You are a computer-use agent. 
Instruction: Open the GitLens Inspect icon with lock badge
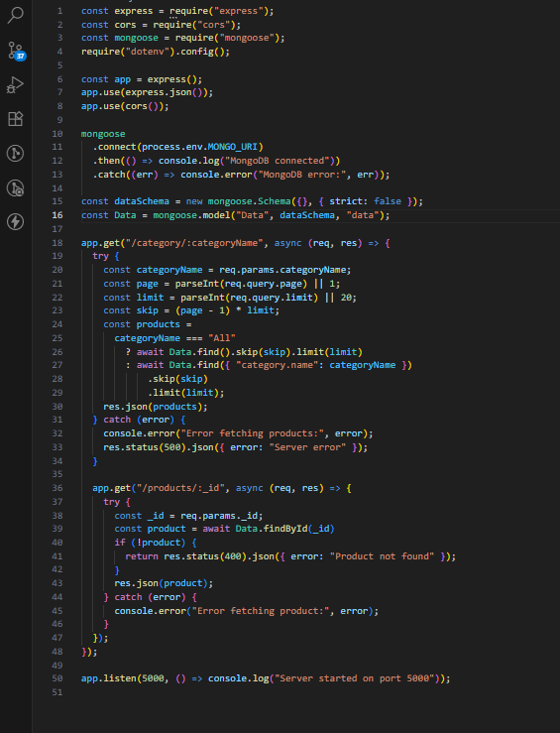16,187
